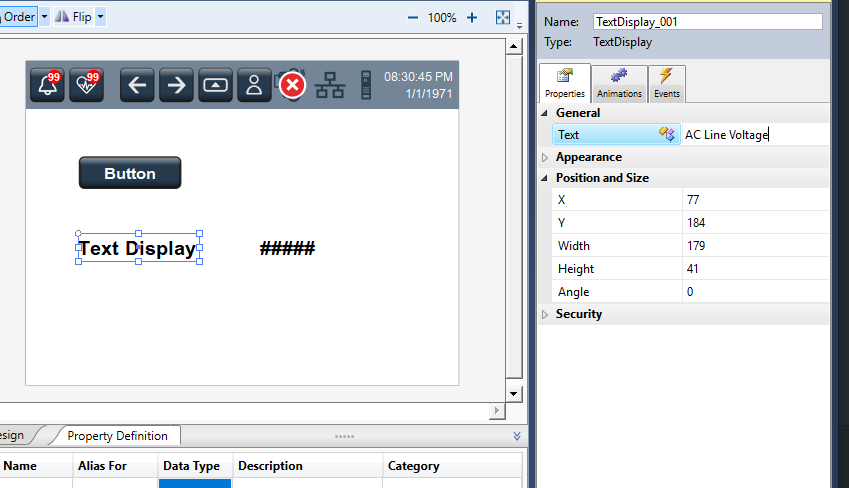Open the Property Definition tab
Image resolution: width=849 pixels, height=488 pixels.
[117, 436]
